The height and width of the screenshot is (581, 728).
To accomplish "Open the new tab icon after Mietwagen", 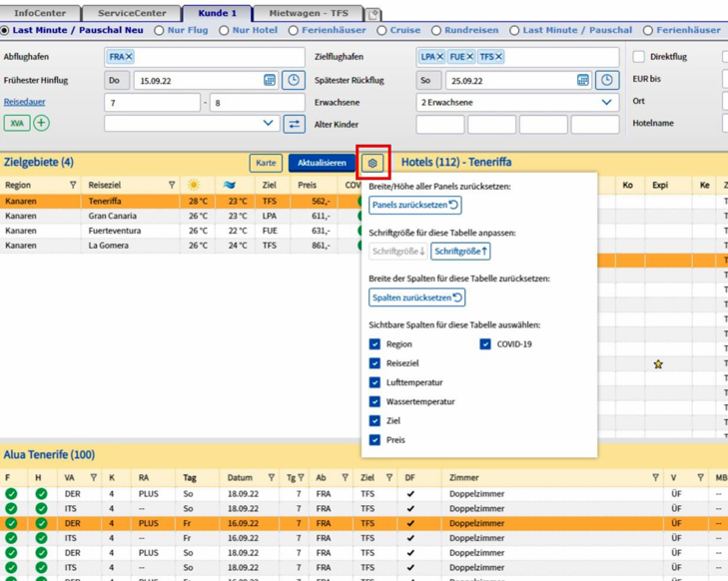I will [372, 14].
